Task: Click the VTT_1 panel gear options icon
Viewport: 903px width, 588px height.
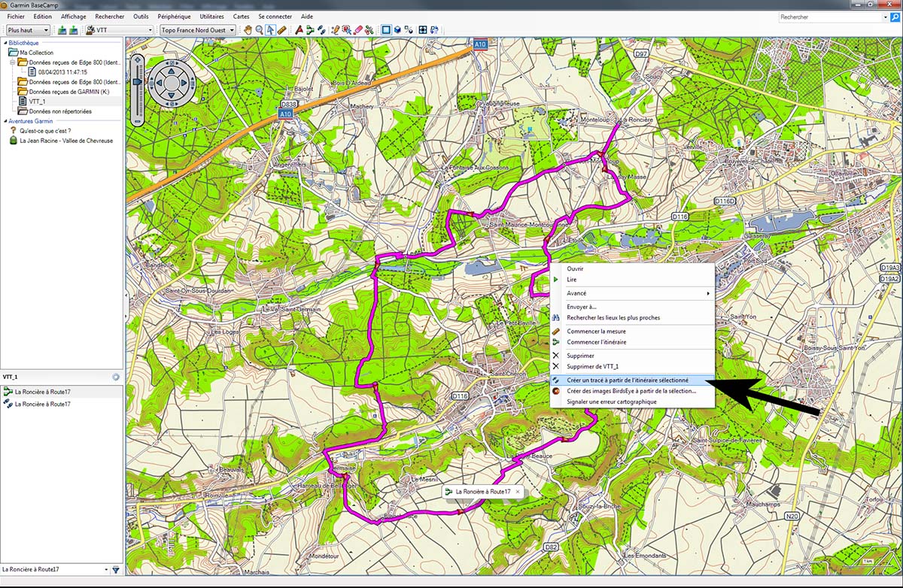Action: click(x=116, y=377)
